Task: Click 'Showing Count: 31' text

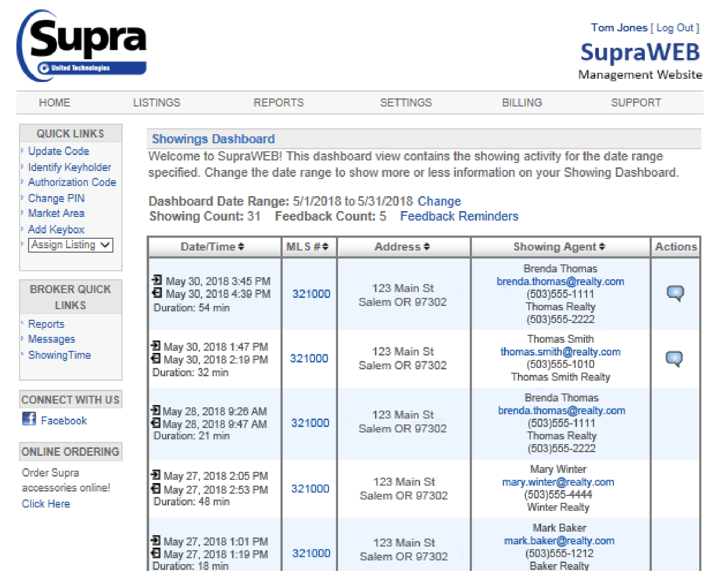Action: pyautogui.click(x=205, y=216)
